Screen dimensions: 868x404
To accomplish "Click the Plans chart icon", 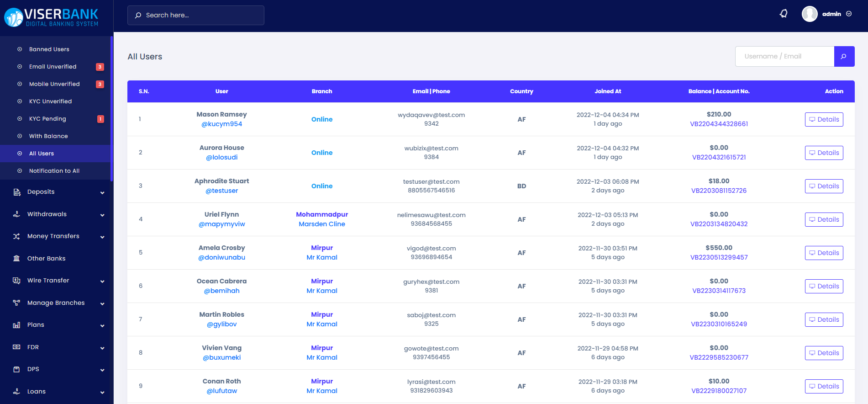I will coord(16,325).
